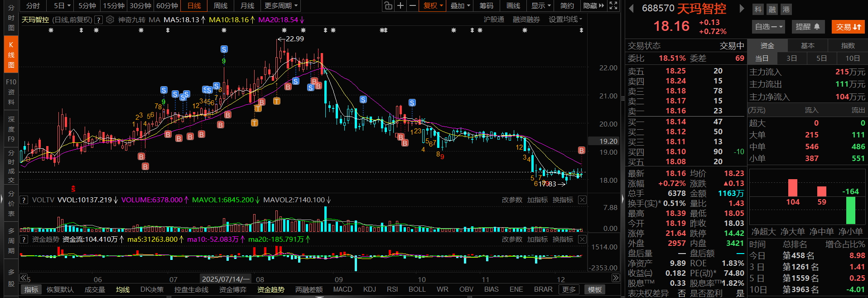868x298 pixels.
Task: Open 多周期 sidebar item
Action: tap(11, 241)
